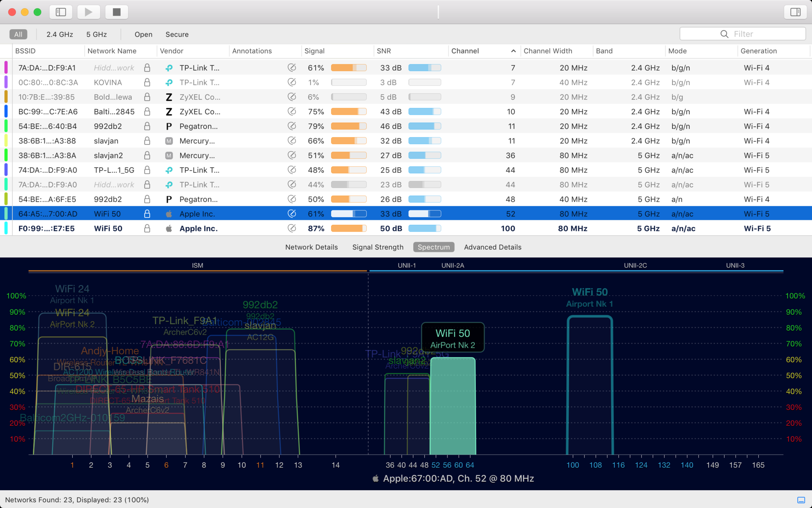Screen dimensions: 812x508
Task: Sort table by Network Name header
Action: 112,51
